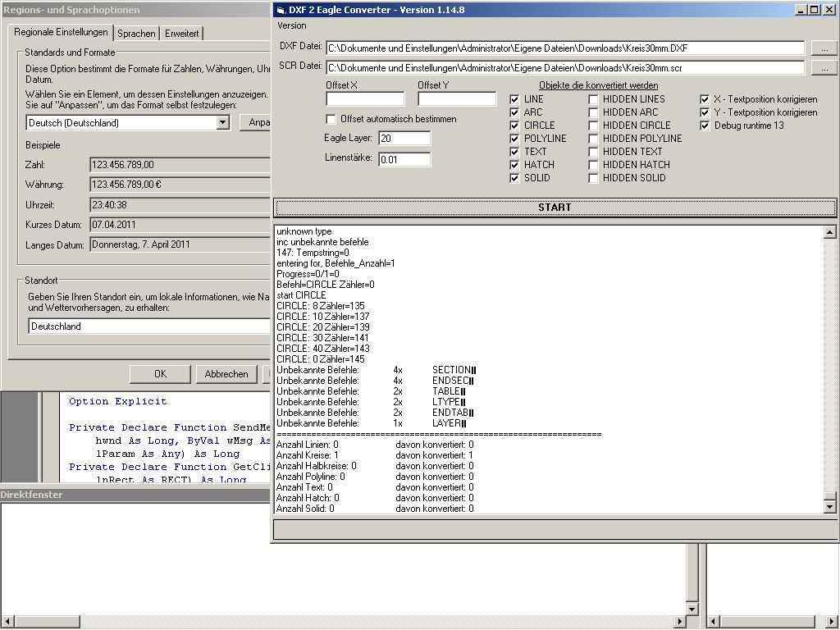This screenshot has height=630, width=840.
Task: Click 'Option Explicit' in the code editor
Action: pos(118,401)
